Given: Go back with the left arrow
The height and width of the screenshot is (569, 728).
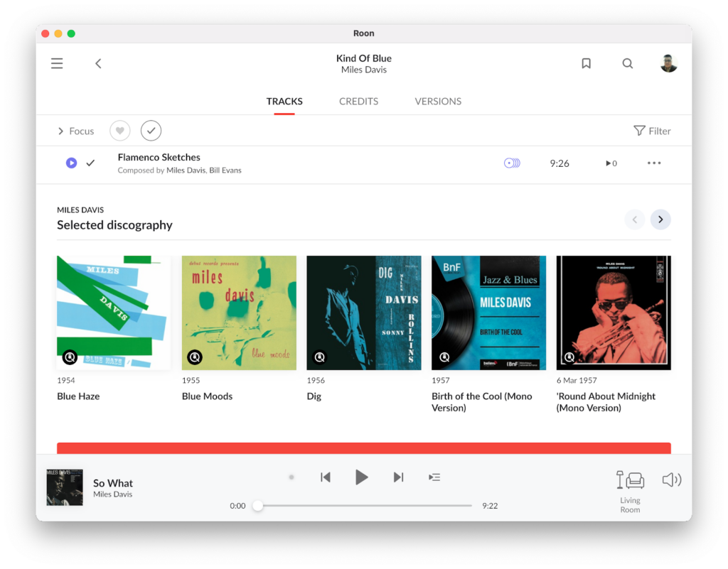Looking at the screenshot, I should [98, 63].
